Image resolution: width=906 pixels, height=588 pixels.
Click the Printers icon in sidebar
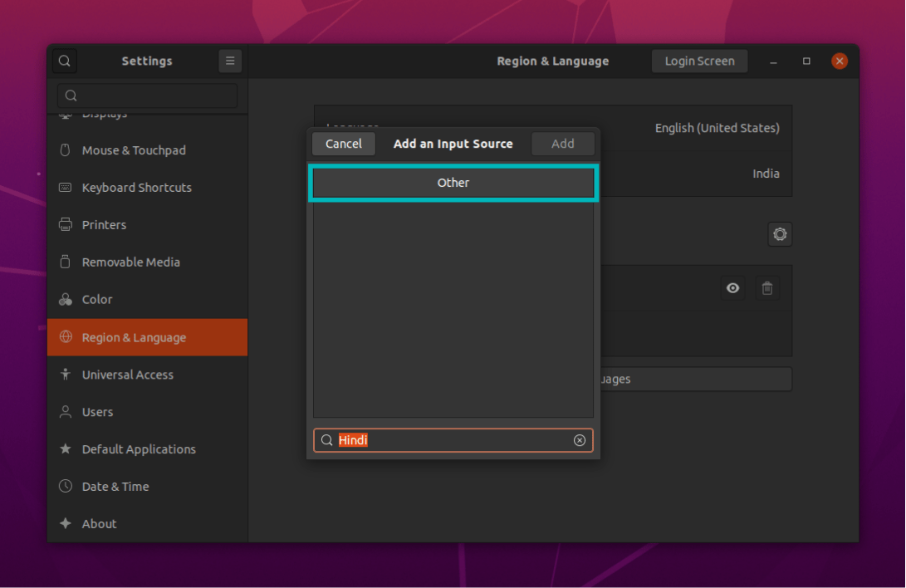[66, 225]
